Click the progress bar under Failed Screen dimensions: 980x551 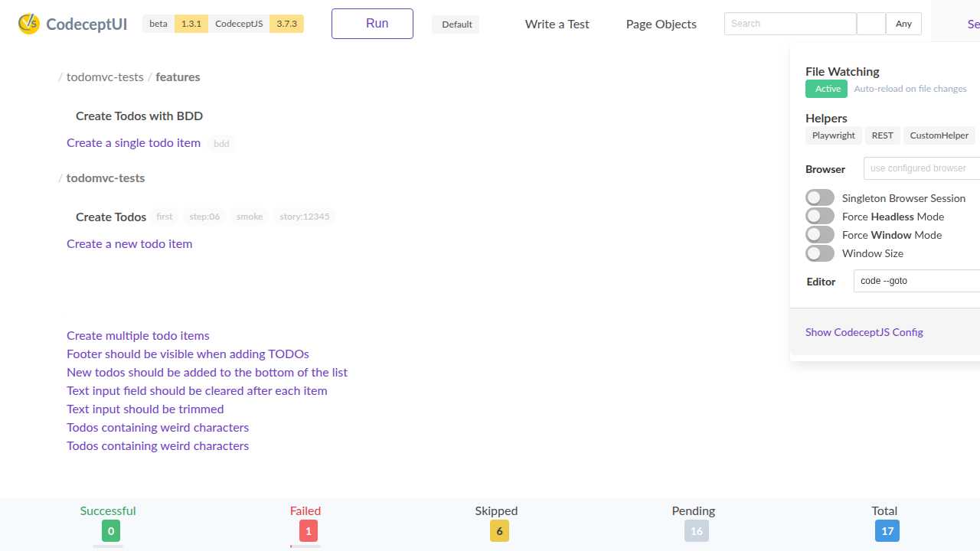pyautogui.click(x=305, y=546)
